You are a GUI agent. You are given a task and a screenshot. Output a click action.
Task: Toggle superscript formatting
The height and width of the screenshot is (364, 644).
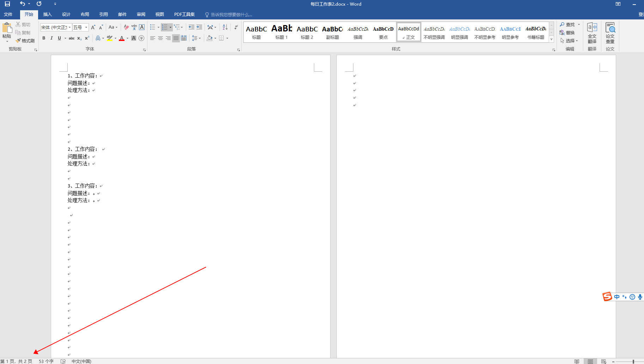pos(87,38)
